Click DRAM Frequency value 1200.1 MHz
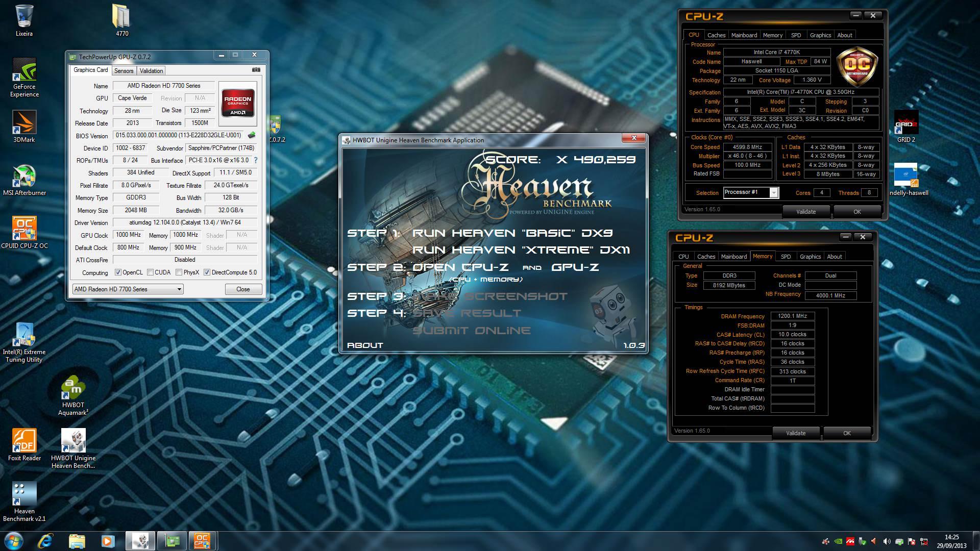 click(x=792, y=316)
